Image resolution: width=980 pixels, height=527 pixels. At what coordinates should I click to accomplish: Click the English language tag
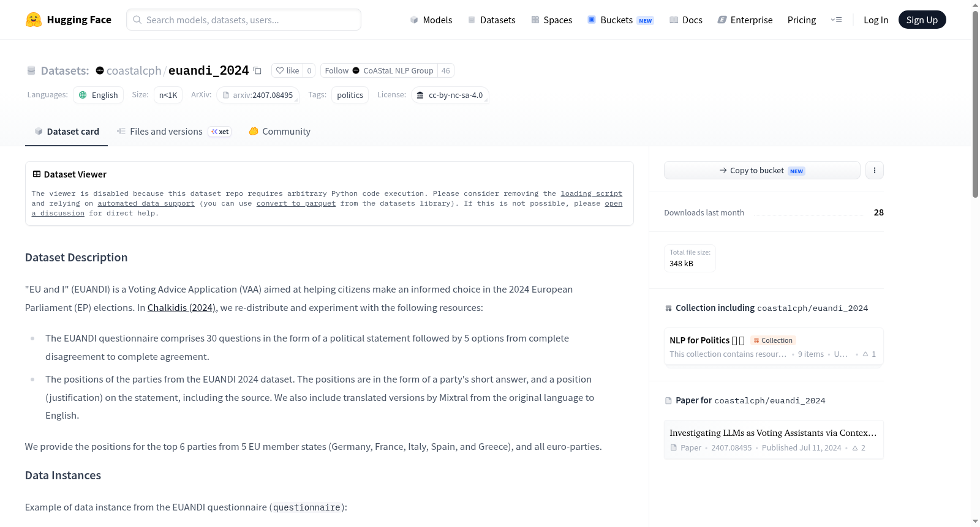tap(98, 95)
